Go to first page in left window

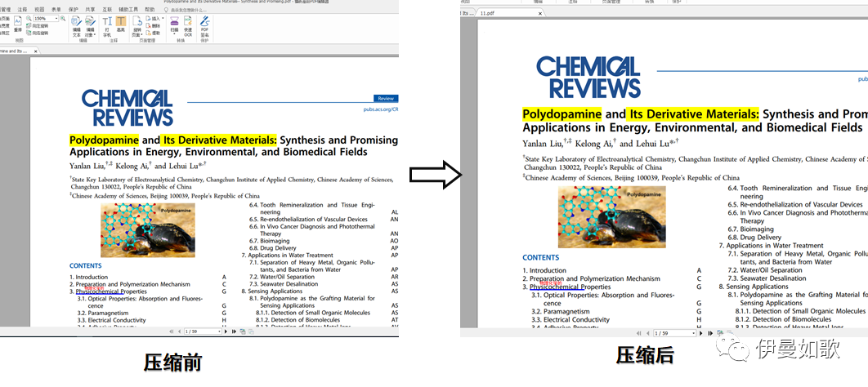click(x=171, y=331)
